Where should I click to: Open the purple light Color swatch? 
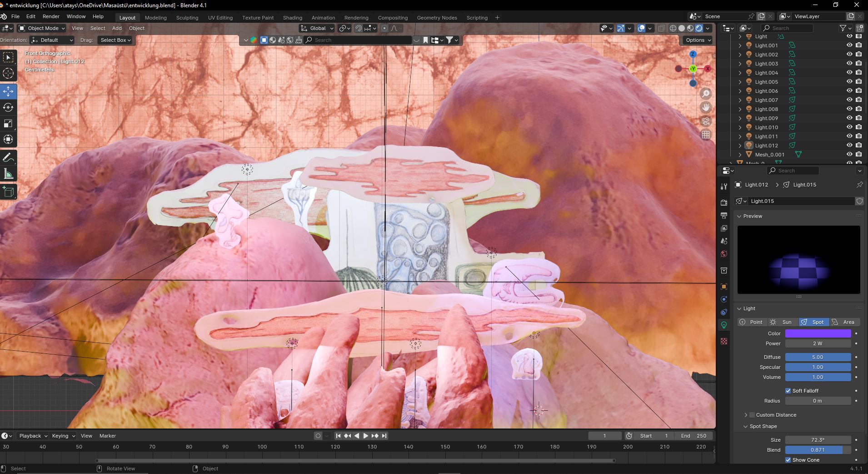tap(818, 333)
